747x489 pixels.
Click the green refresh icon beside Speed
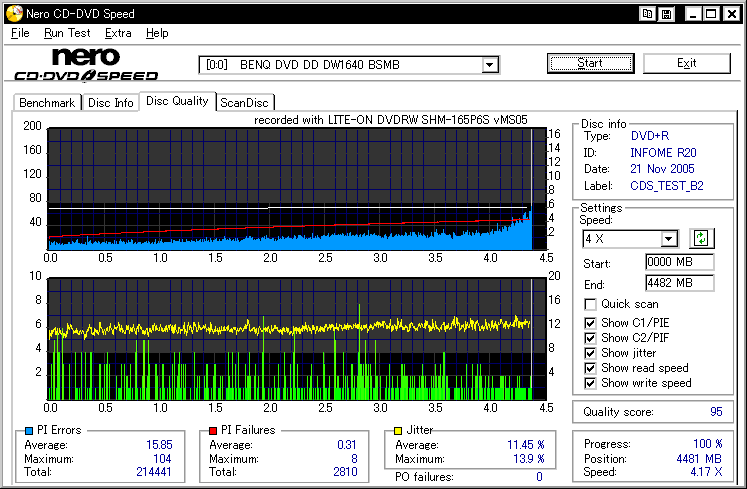click(x=702, y=238)
